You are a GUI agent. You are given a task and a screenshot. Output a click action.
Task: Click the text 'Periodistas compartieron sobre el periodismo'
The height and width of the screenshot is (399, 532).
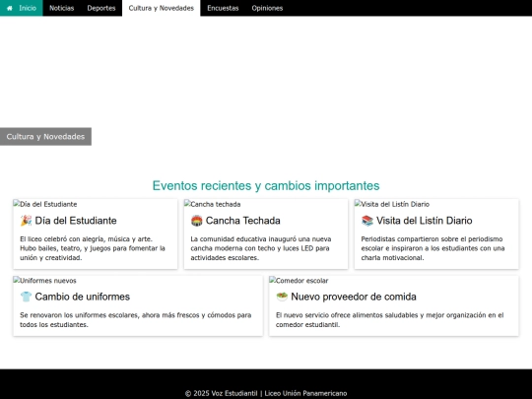(432, 238)
